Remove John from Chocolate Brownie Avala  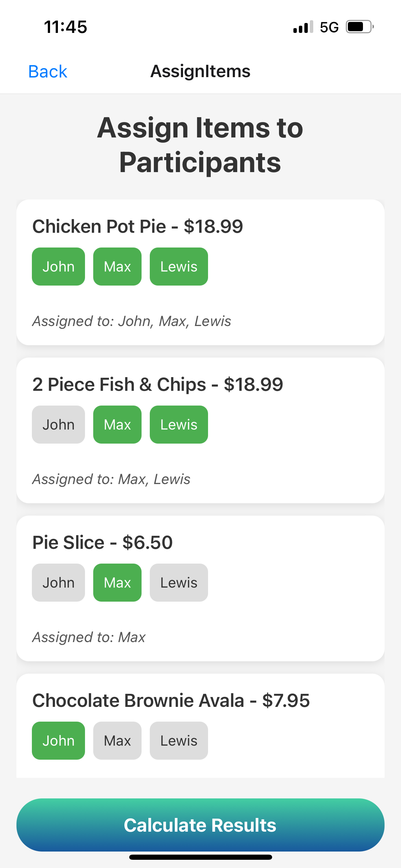[58, 740]
